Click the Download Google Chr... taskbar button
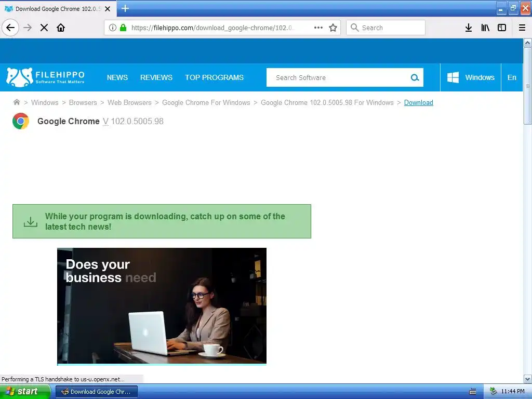Viewport: 532px width, 399px height. (96, 392)
